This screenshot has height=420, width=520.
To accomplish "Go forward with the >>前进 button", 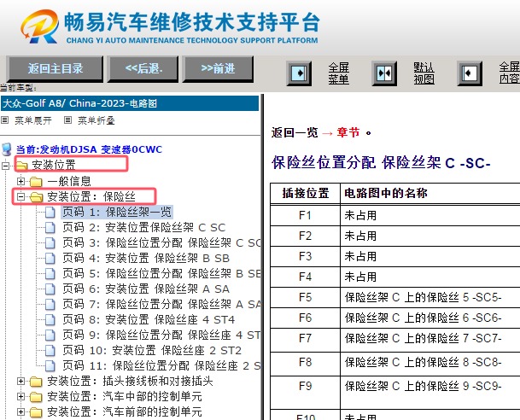I will (218, 68).
